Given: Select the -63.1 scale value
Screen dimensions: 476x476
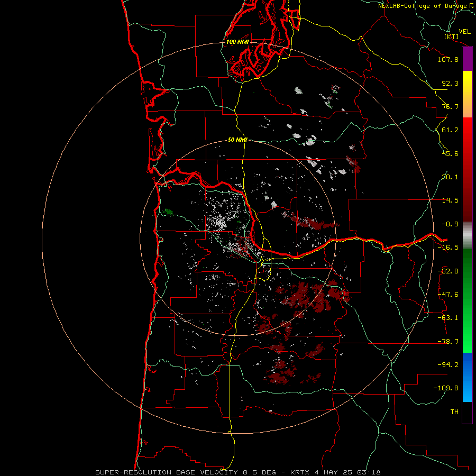Looking at the screenshot, I should tap(448, 318).
